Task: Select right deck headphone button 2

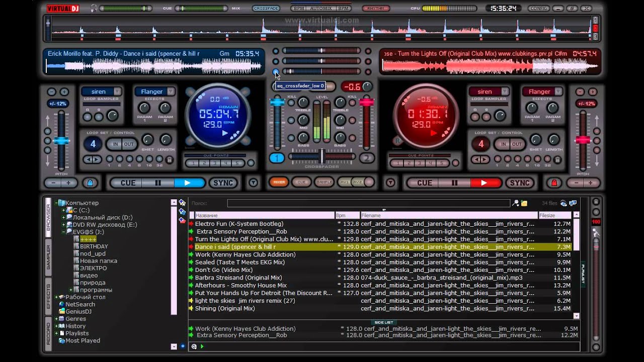Action: [367, 158]
